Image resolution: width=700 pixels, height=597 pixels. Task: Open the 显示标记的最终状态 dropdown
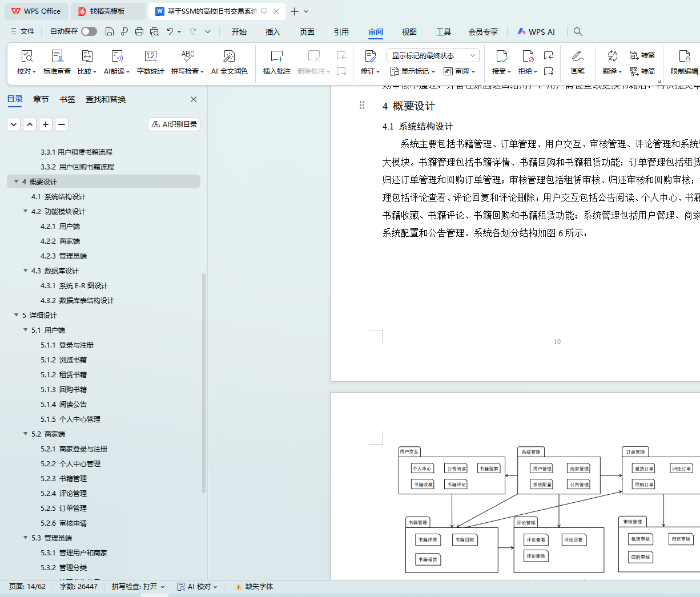click(x=433, y=55)
